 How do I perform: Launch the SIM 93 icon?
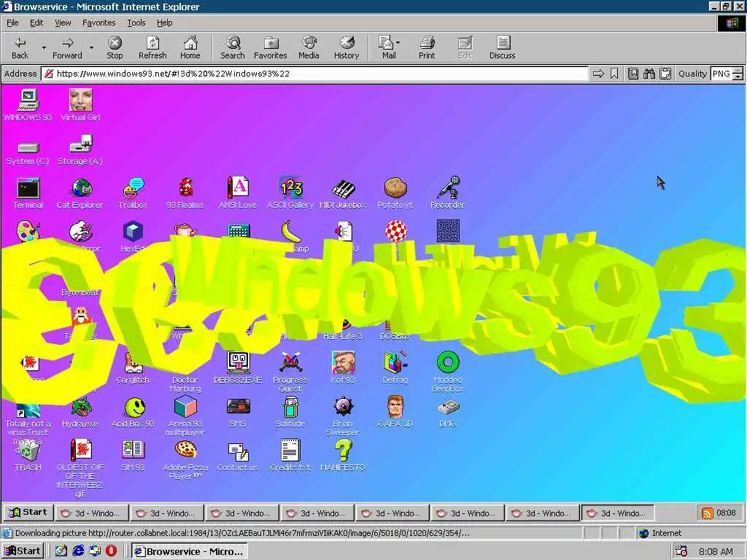click(x=133, y=456)
